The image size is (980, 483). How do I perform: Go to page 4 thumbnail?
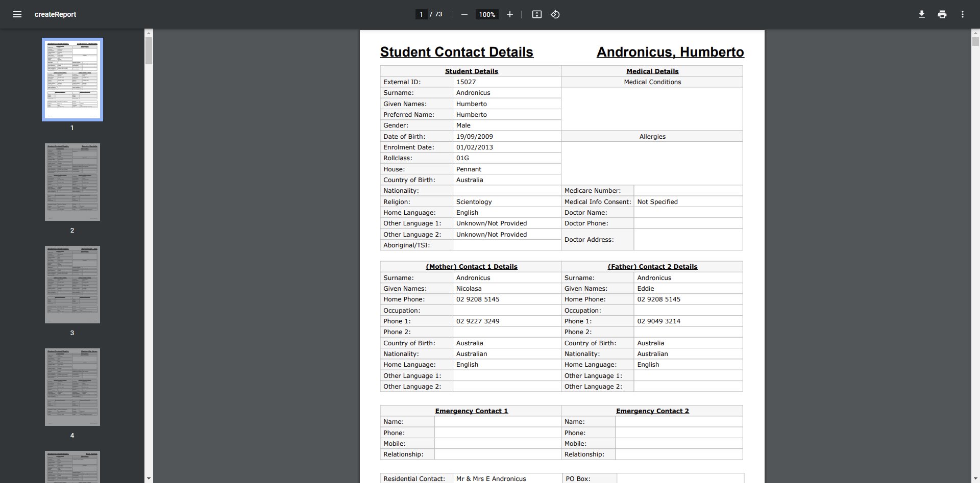(72, 387)
